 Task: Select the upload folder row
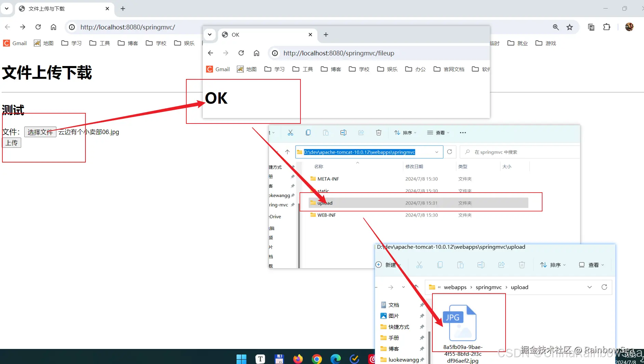[x=418, y=203]
